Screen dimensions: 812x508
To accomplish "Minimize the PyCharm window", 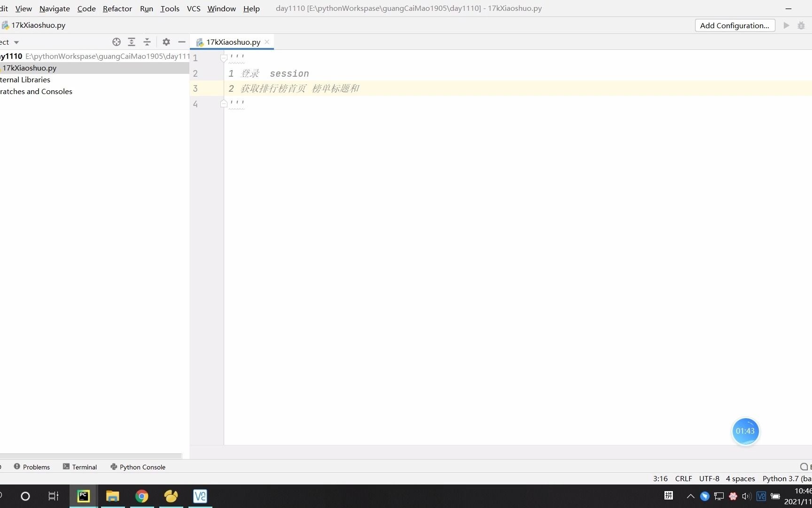I will (789, 8).
